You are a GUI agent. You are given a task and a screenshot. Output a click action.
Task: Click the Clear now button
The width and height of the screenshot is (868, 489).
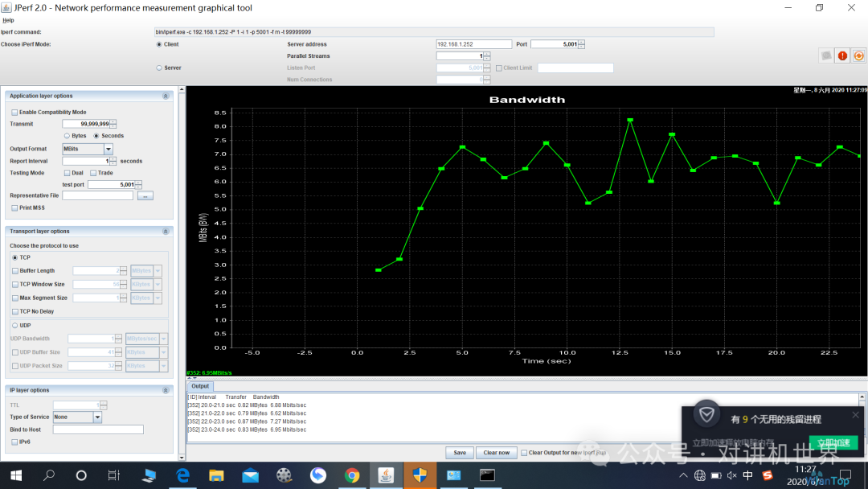click(x=496, y=453)
